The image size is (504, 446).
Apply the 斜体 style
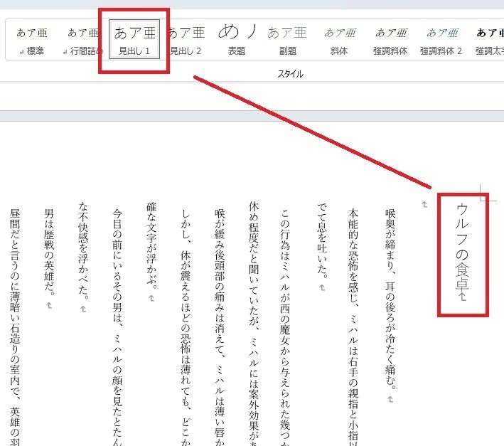pos(339,41)
